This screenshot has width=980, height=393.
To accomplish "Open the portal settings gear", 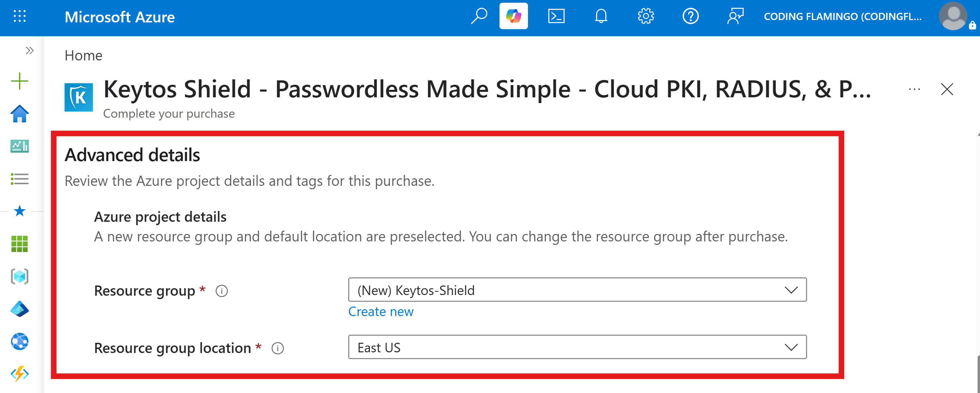I will coord(646,16).
